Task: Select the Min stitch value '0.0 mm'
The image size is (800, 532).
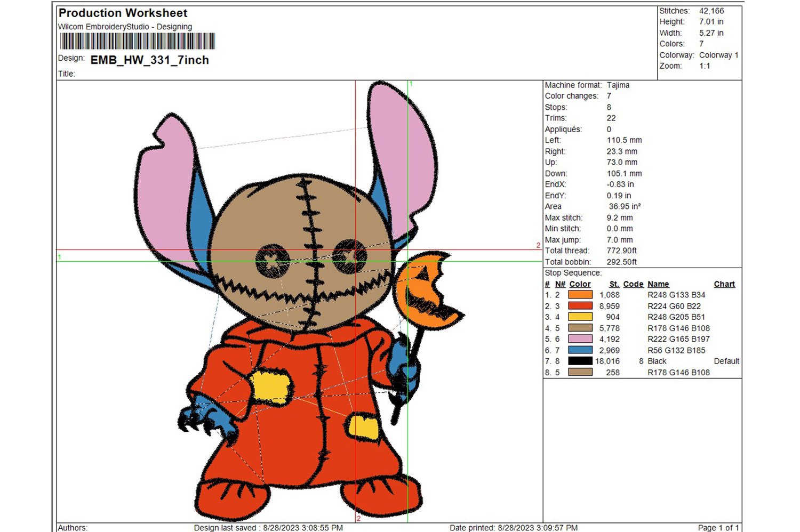Action: pyautogui.click(x=620, y=229)
